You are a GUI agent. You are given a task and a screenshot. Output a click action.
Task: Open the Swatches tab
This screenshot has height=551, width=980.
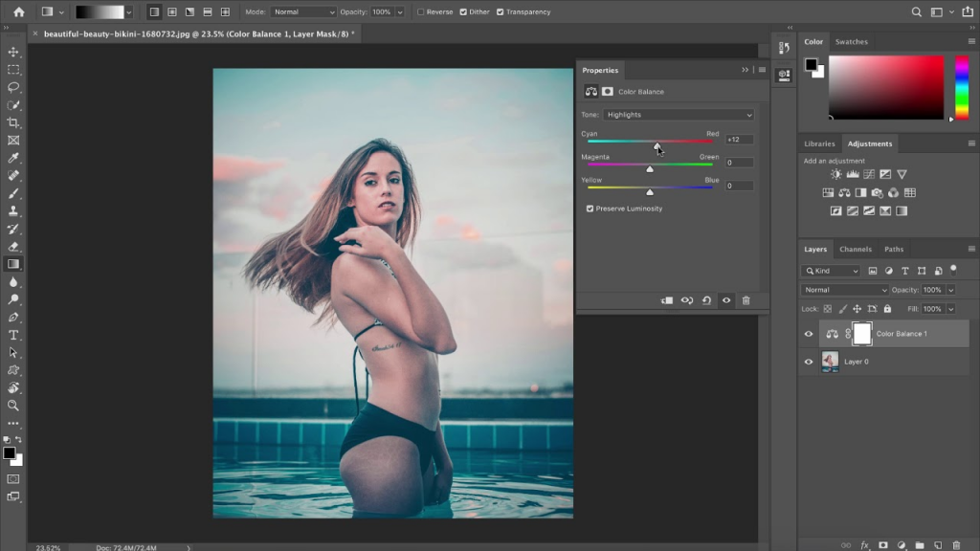click(851, 42)
